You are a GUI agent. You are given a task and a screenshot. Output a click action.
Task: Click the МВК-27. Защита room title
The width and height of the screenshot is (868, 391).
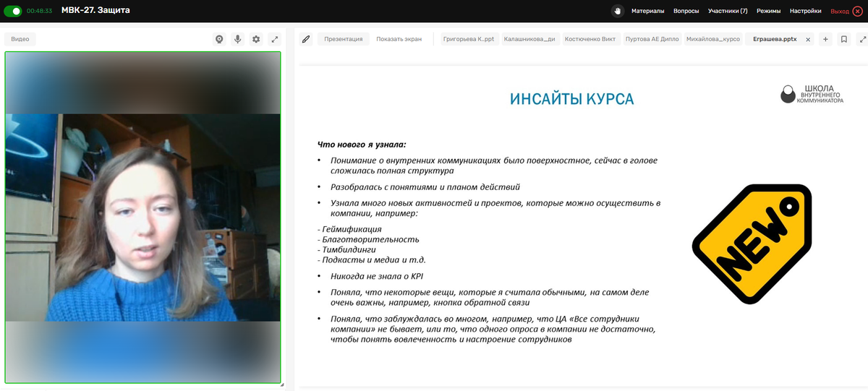click(96, 11)
